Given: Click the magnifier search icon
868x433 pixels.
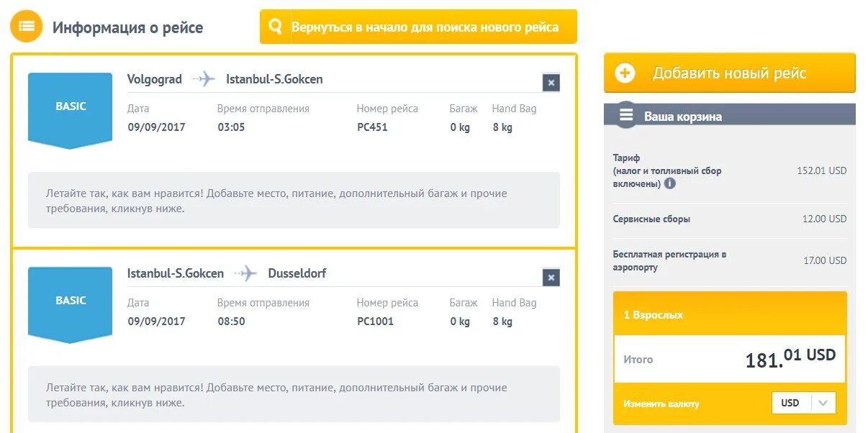Looking at the screenshot, I should [x=275, y=27].
